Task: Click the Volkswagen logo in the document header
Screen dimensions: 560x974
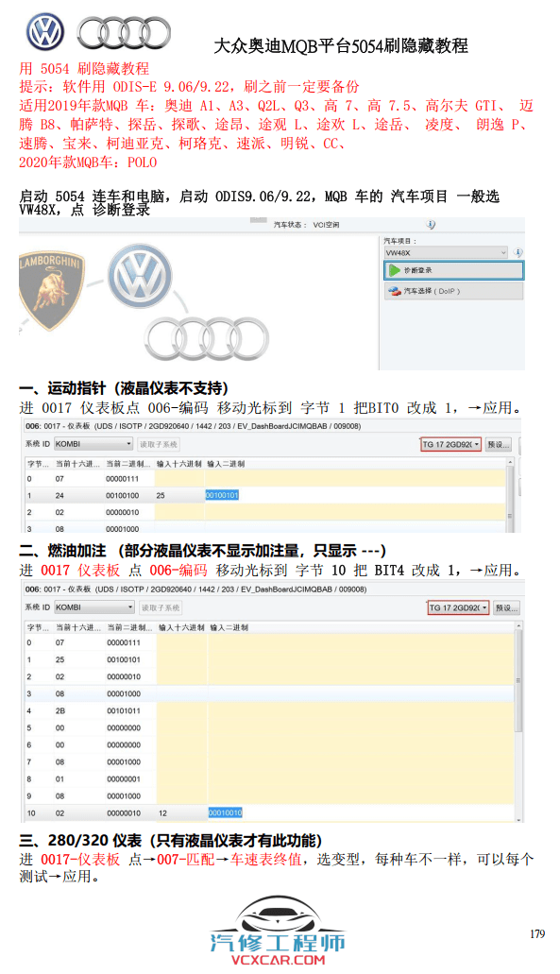Action: pyautogui.click(x=45, y=32)
